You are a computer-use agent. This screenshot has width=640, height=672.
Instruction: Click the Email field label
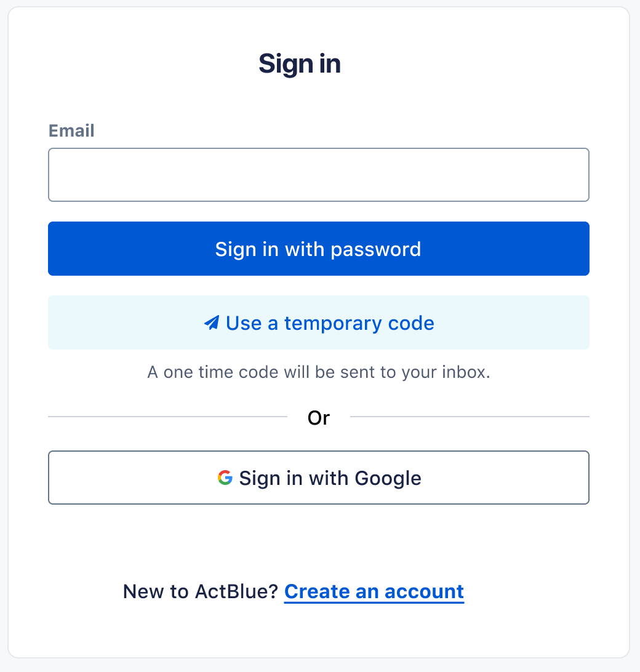tap(71, 130)
